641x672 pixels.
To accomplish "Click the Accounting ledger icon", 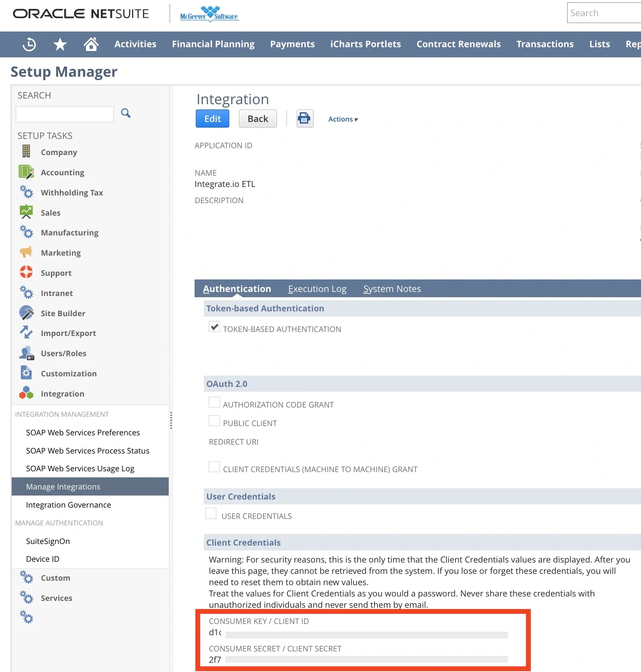I will (26, 172).
